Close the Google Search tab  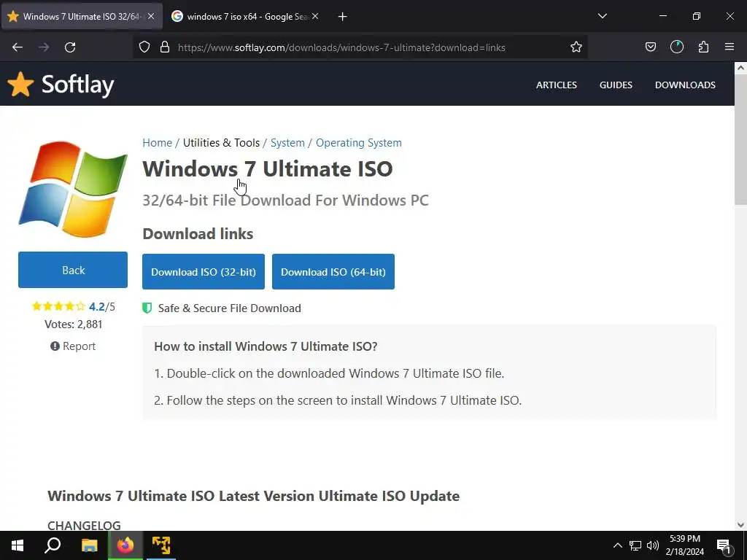click(x=315, y=16)
